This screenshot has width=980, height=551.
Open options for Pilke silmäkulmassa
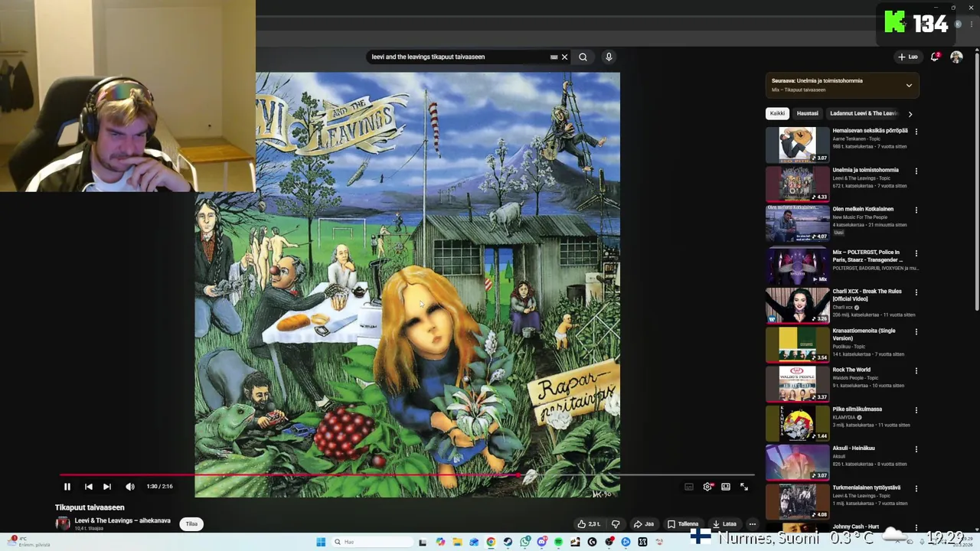(916, 410)
